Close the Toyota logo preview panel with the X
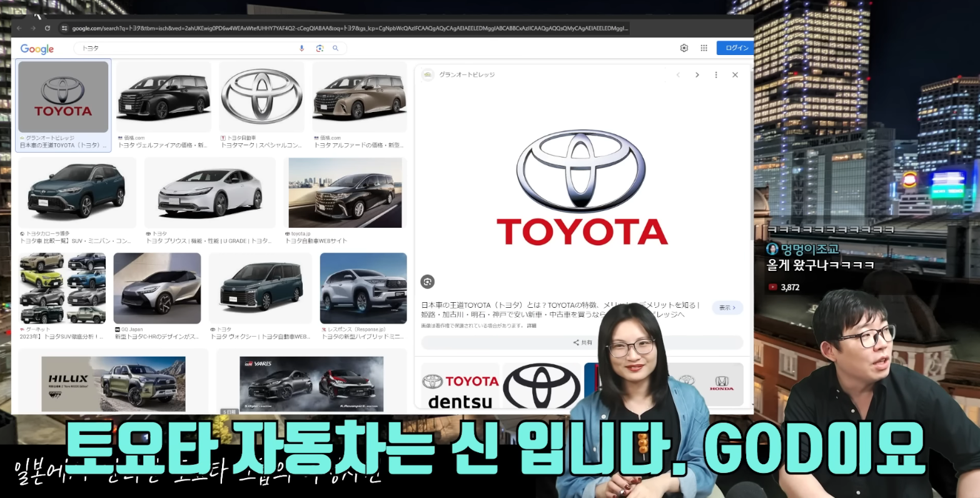The height and width of the screenshot is (498, 980). tap(735, 74)
